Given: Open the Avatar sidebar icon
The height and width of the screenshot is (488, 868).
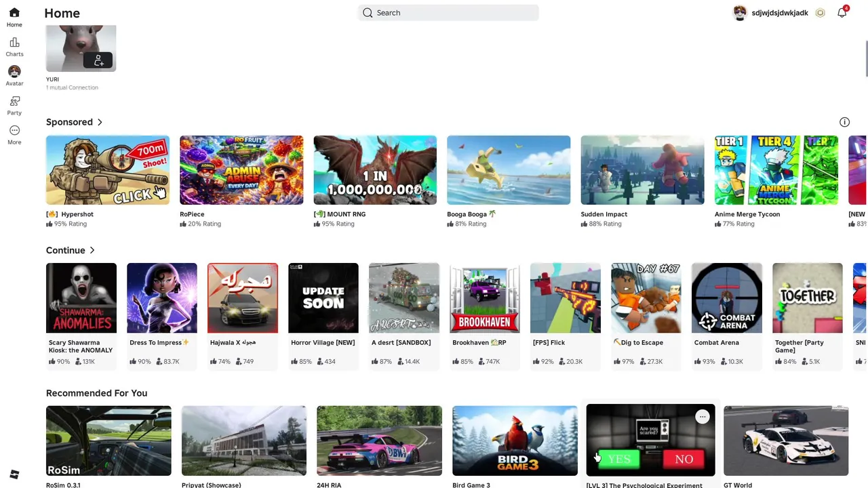Looking at the screenshot, I should pyautogui.click(x=14, y=71).
